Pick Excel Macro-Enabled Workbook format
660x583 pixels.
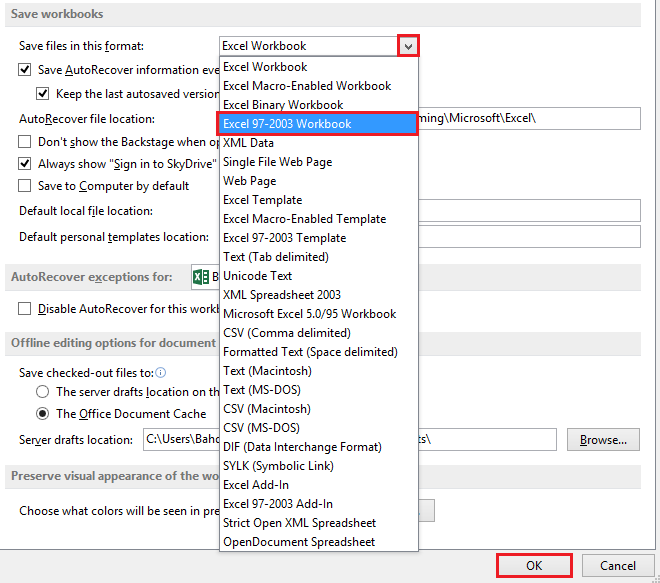[x=319, y=86]
